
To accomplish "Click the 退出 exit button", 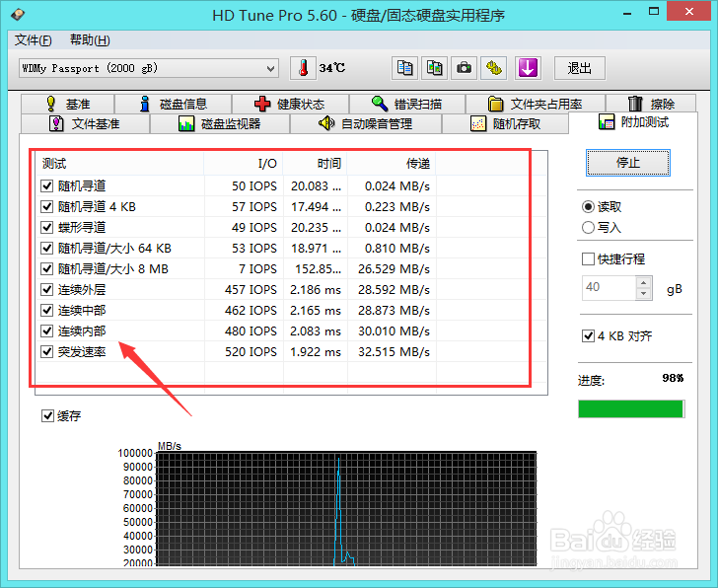I will coord(580,68).
